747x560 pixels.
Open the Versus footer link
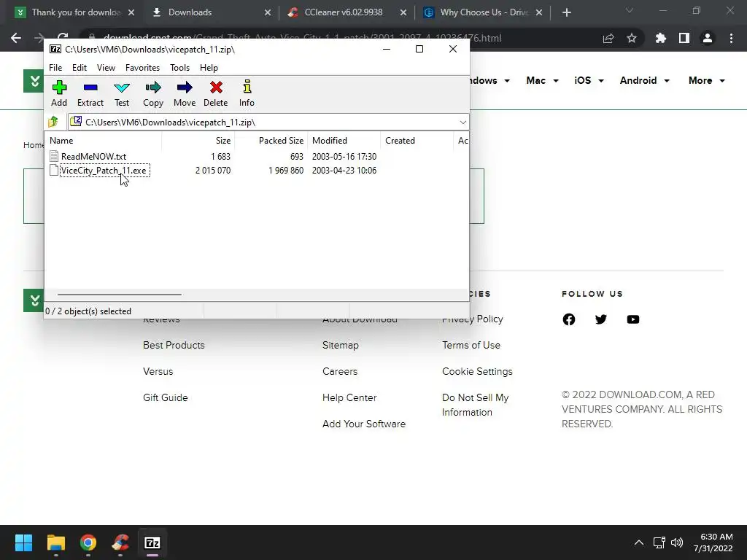158,371
